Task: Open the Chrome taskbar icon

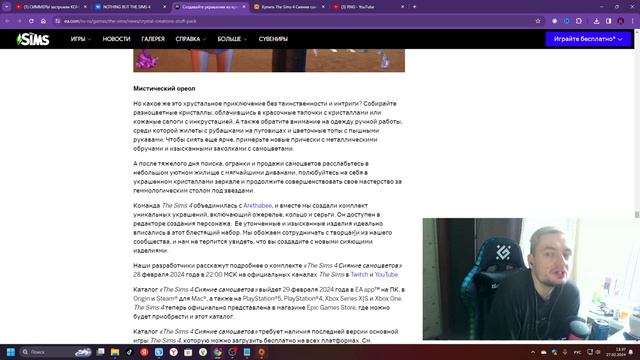Action: pyautogui.click(x=218, y=352)
